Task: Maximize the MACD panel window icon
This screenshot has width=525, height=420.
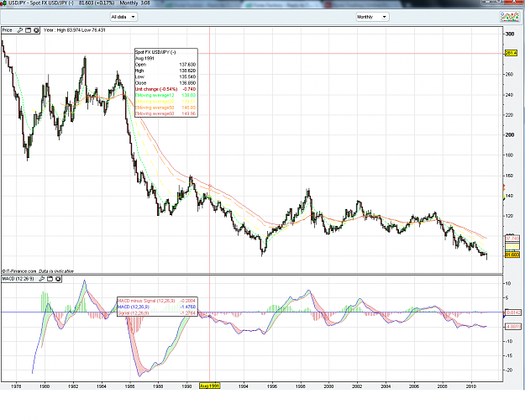Action: coord(50,279)
